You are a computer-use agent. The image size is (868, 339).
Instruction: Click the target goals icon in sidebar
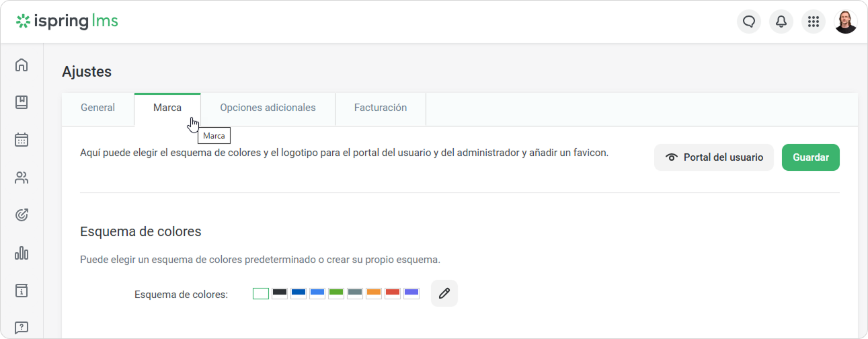pyautogui.click(x=22, y=215)
